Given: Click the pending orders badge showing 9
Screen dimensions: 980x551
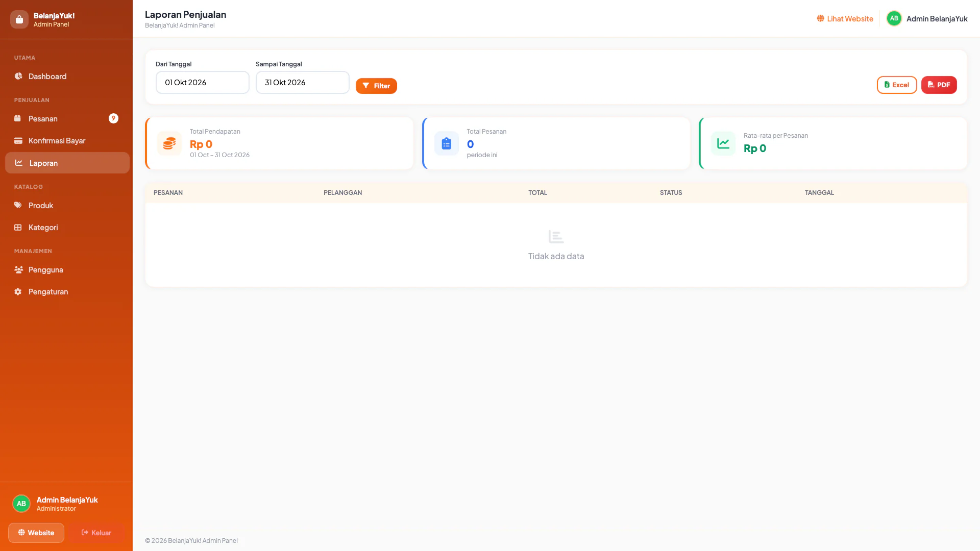Looking at the screenshot, I should tap(113, 118).
